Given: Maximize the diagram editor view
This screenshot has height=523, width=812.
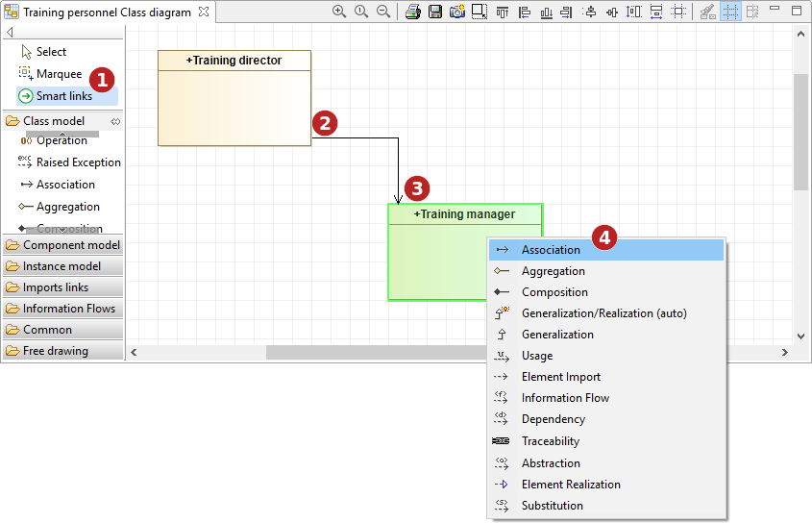Looking at the screenshot, I should tap(797, 11).
